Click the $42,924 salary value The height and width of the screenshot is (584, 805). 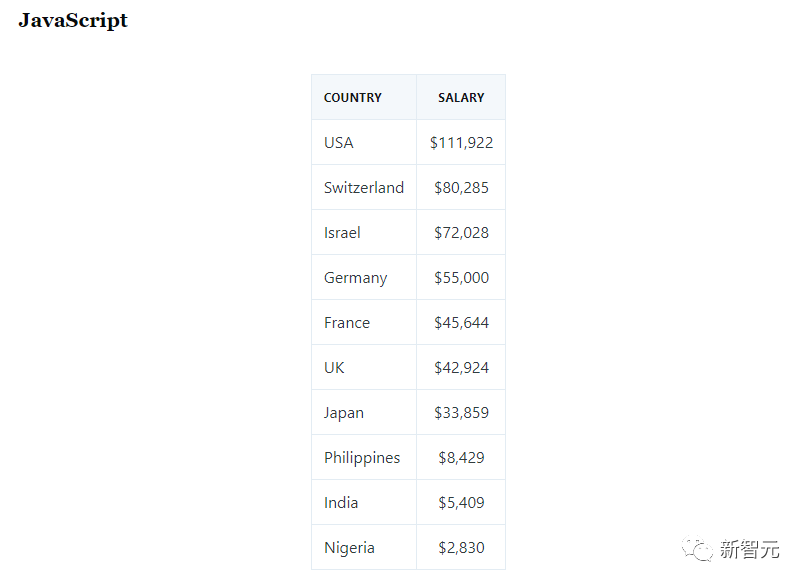[x=461, y=368]
